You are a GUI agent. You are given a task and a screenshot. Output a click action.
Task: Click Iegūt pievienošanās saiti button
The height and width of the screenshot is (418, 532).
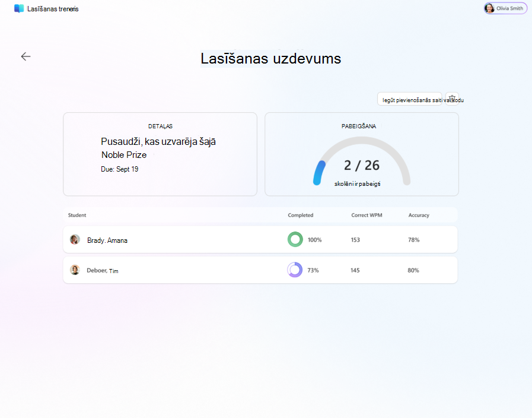tap(409, 99)
